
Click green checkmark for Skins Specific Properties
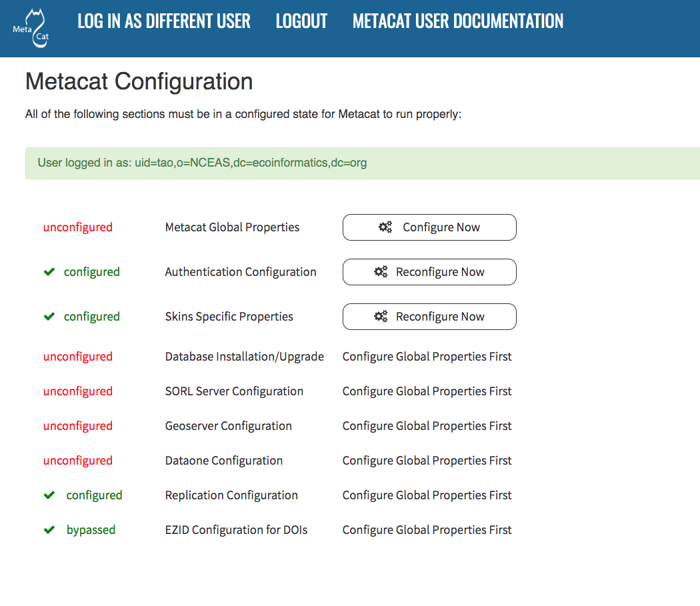pos(49,317)
